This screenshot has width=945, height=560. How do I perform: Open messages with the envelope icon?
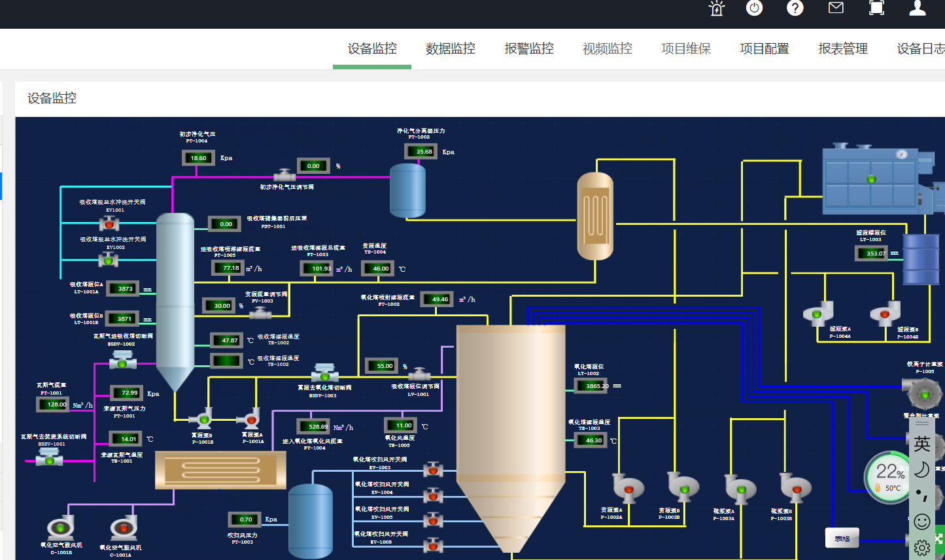836,8
